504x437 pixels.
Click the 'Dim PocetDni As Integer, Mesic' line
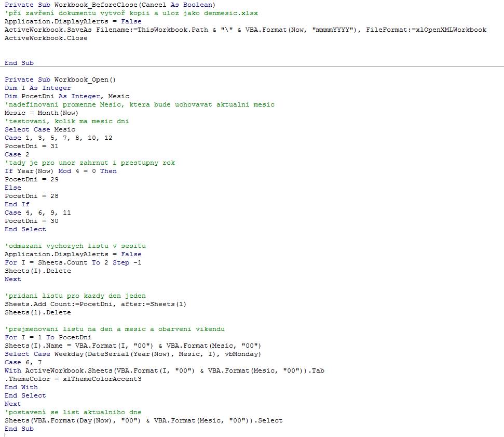coord(67,96)
